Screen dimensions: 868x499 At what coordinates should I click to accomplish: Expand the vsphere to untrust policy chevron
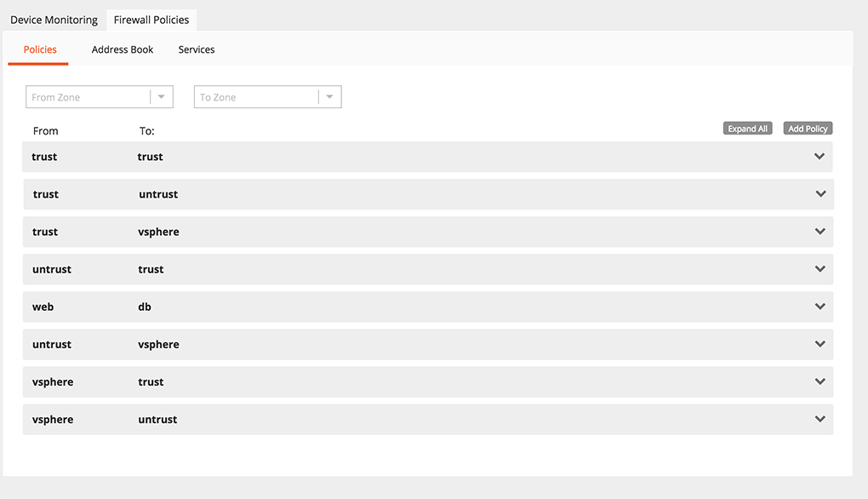click(x=820, y=419)
